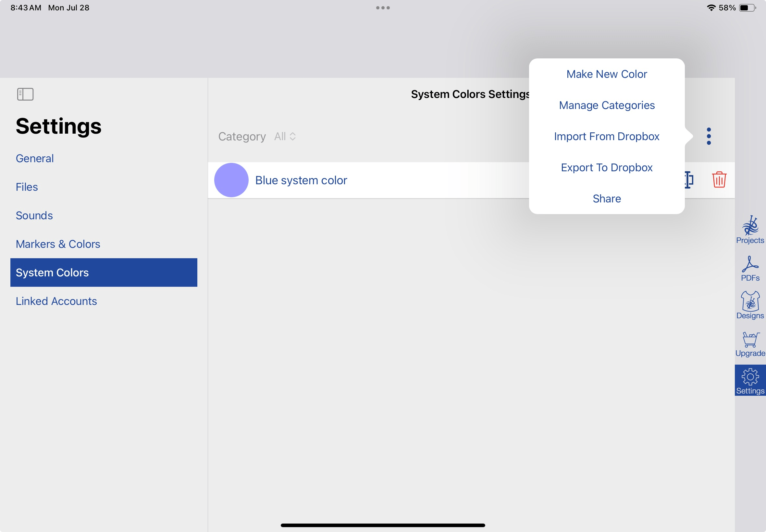Choose Make New Color
This screenshot has height=532, width=766.
pos(607,74)
